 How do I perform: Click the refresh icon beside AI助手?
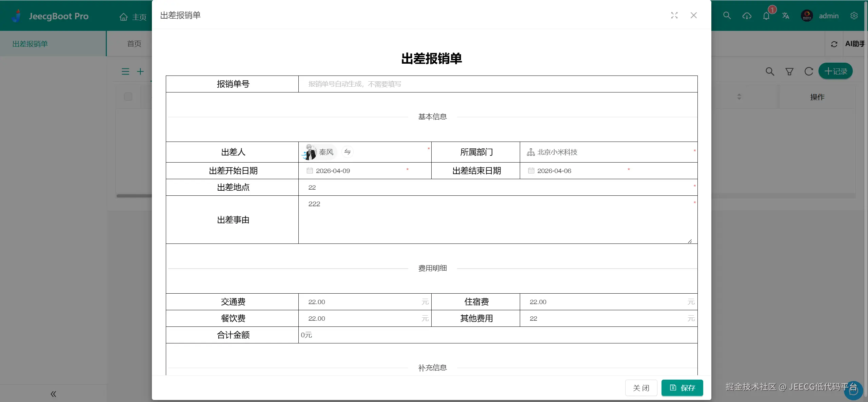tap(834, 44)
